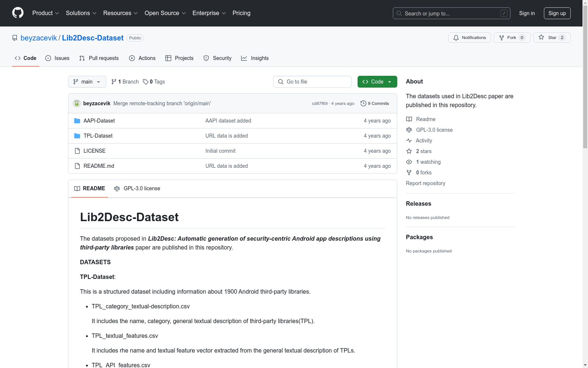
Task: Open the Lib2Desc-Dataset repository title link
Action: [93, 38]
